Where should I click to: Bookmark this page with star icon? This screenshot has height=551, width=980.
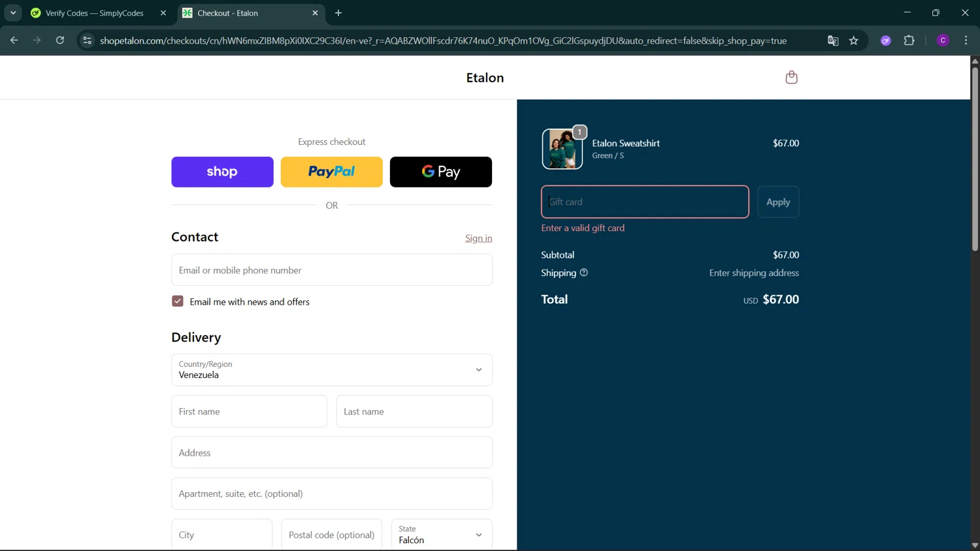click(854, 40)
